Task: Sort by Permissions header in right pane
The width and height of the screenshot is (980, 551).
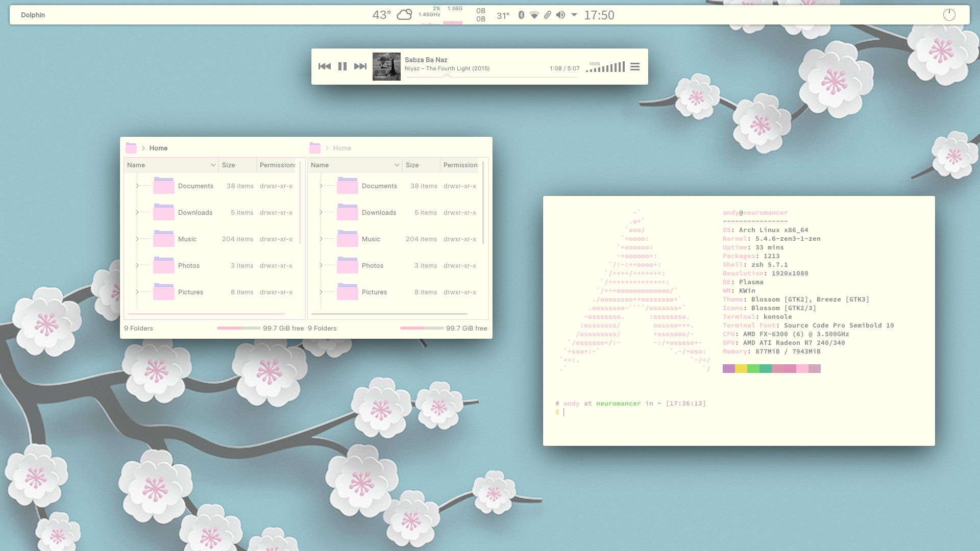Action: (460, 165)
